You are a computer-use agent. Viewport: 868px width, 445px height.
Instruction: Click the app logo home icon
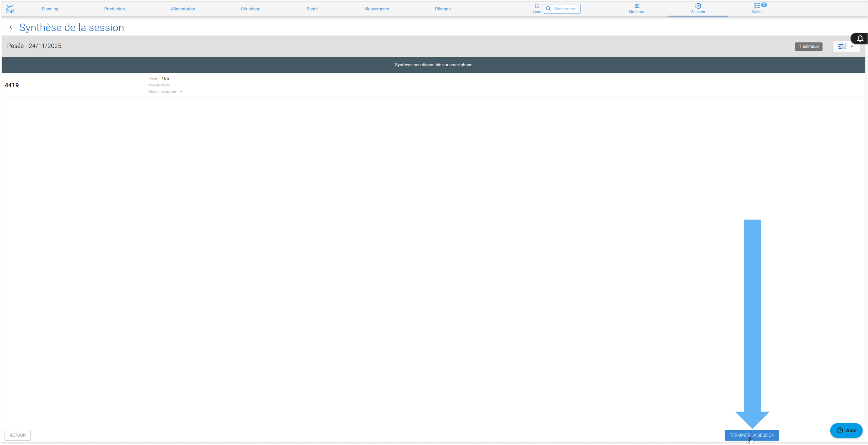point(10,9)
